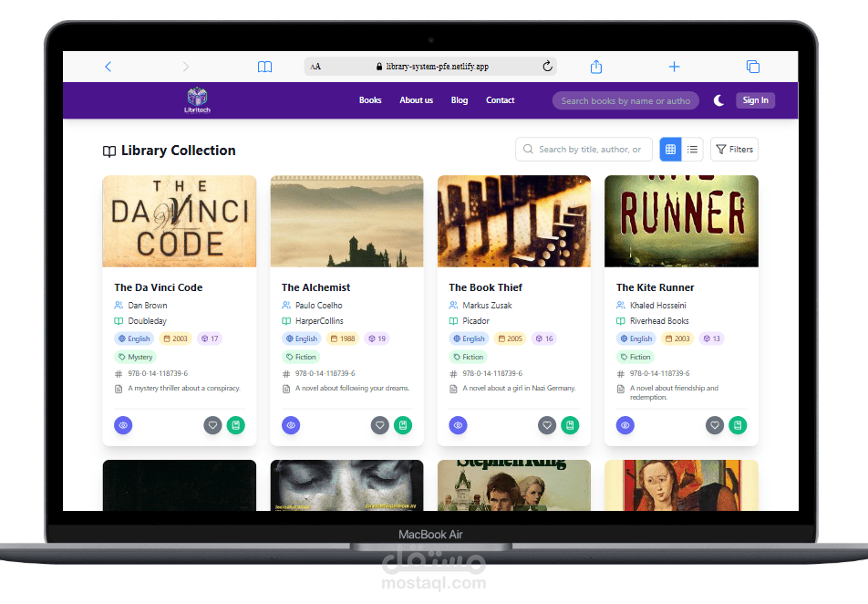Borrow The Da Vinci Code with green icon
The height and width of the screenshot is (604, 868).
[x=236, y=425]
